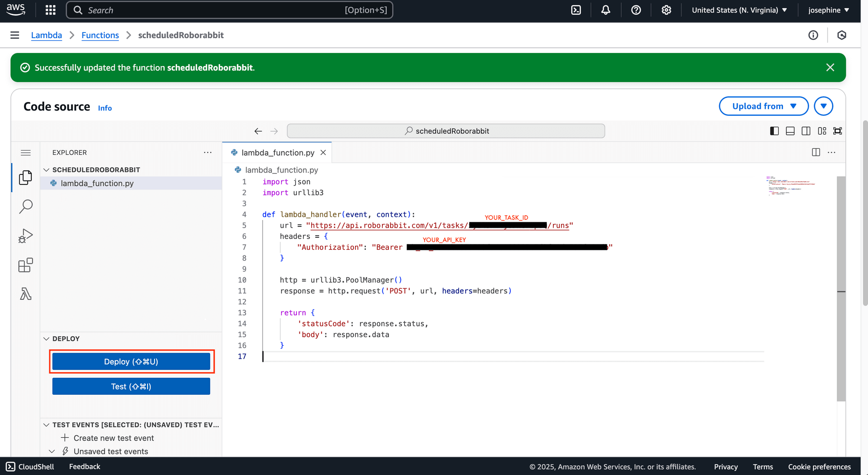Click the Test button
The width and height of the screenshot is (868, 475).
131,386
